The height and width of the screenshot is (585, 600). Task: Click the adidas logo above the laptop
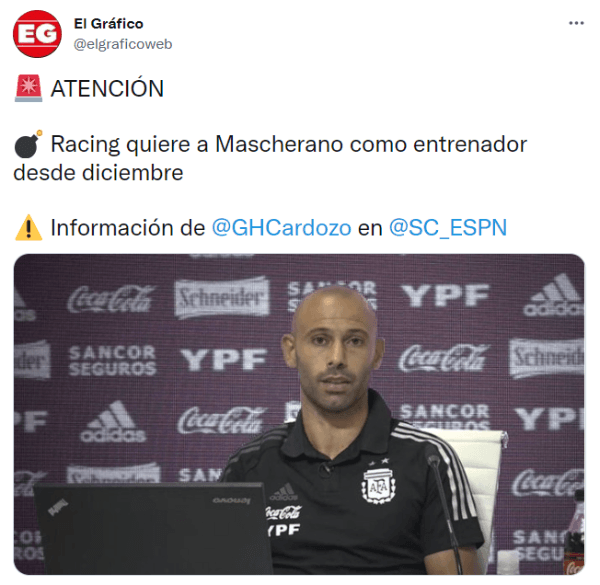coord(113,422)
